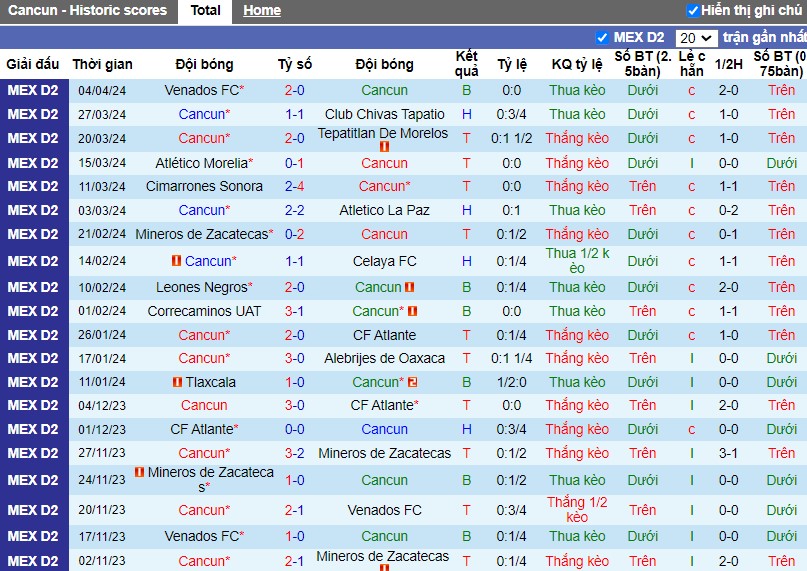Click the 3-1 score for Correcaminos UAT
The width and height of the screenshot is (807, 571).
point(294,312)
